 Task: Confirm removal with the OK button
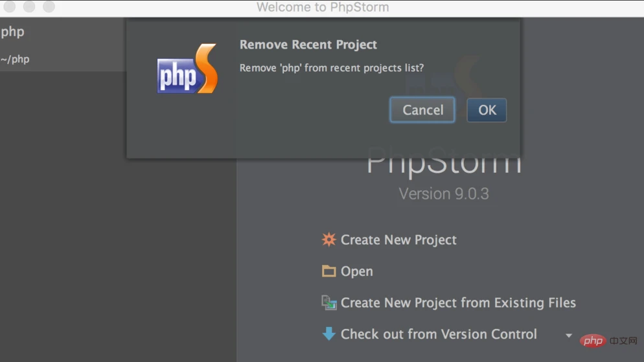[487, 110]
